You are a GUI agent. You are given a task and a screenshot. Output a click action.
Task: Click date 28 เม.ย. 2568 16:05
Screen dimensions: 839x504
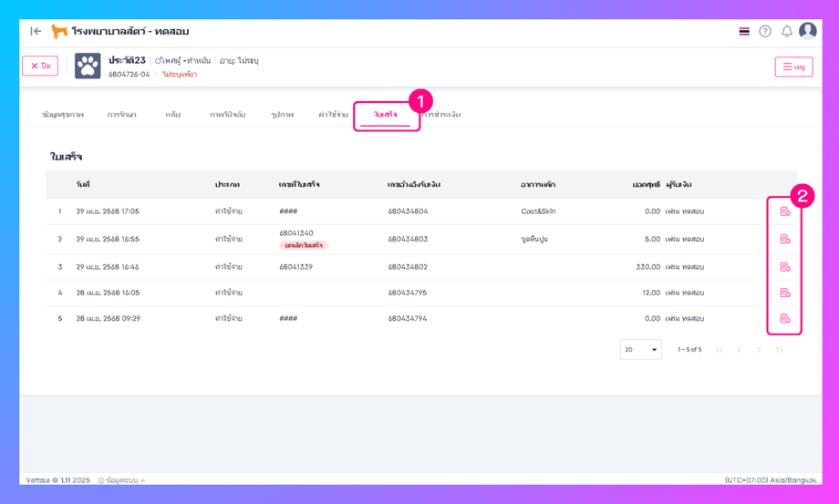pyautogui.click(x=108, y=293)
